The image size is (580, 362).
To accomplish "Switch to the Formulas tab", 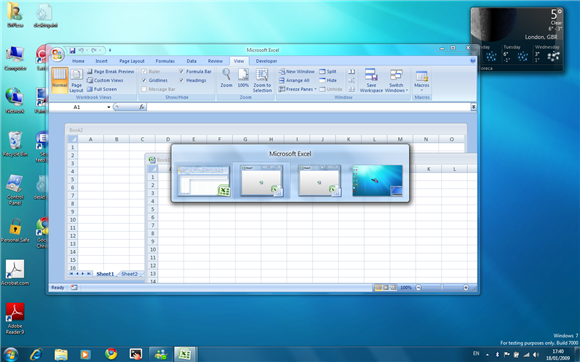I will pos(165,61).
